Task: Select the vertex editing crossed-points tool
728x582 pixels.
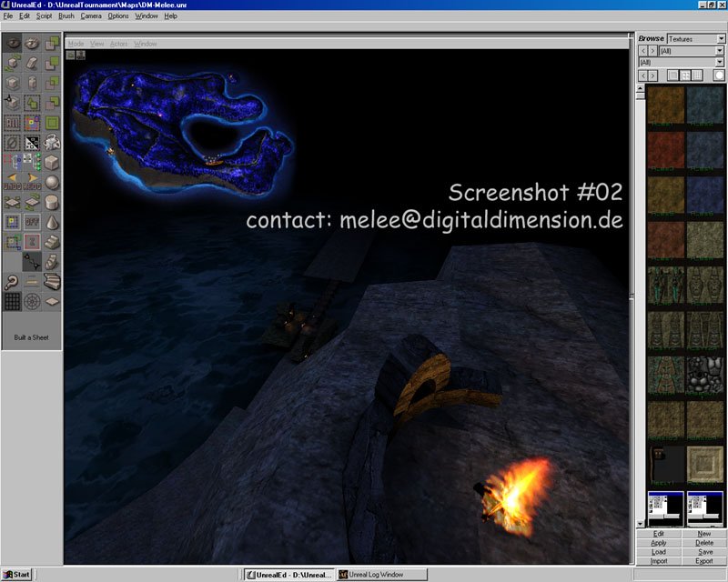Action: pos(32,262)
